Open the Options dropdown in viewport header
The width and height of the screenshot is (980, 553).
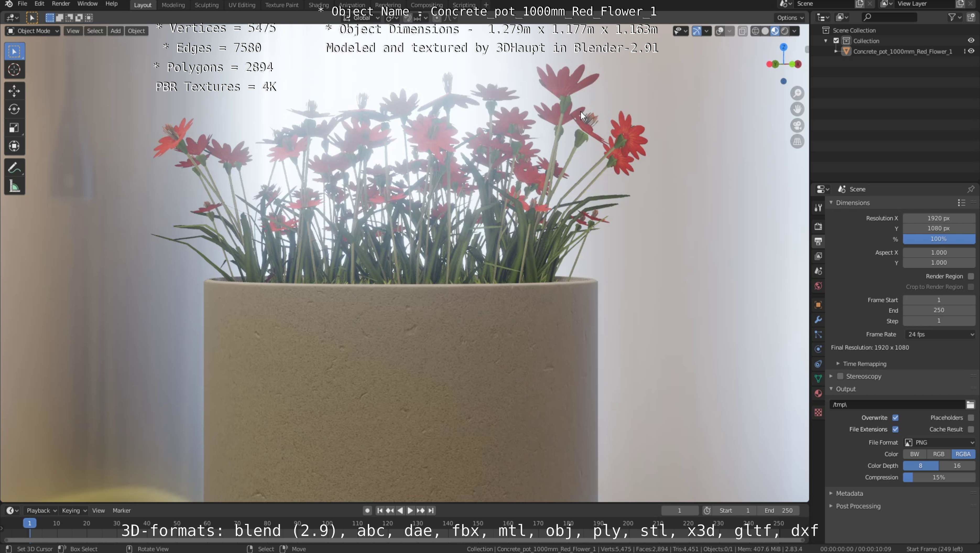(790, 18)
